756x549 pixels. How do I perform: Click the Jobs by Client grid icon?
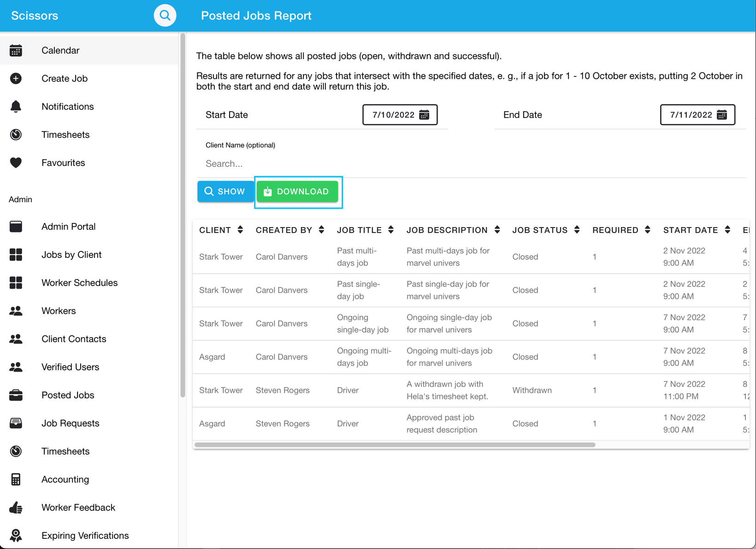[16, 255]
